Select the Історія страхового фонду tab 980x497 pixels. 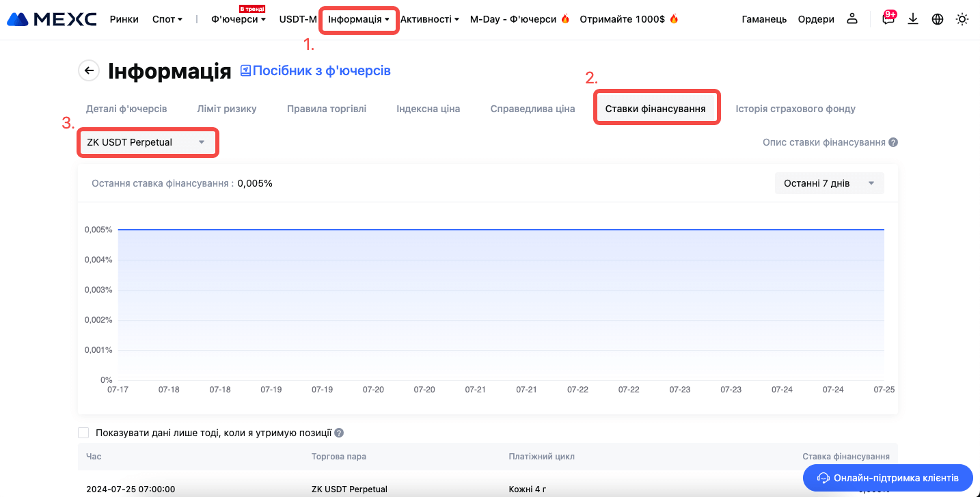point(795,109)
